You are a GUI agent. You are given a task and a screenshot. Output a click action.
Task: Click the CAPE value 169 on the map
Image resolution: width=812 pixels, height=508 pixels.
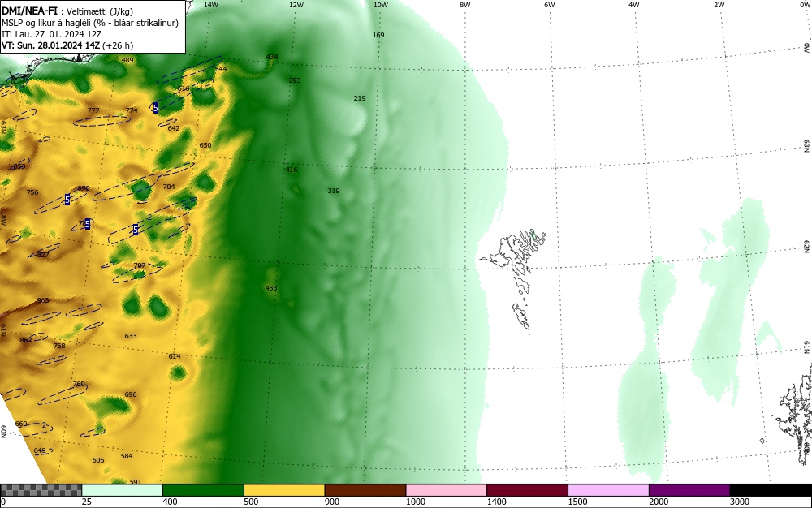[x=378, y=35]
